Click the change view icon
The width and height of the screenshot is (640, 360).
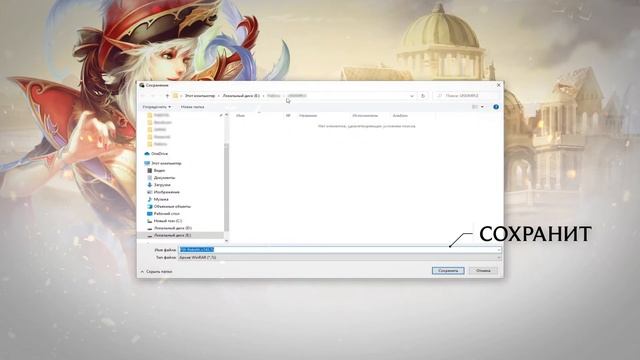click(x=475, y=107)
